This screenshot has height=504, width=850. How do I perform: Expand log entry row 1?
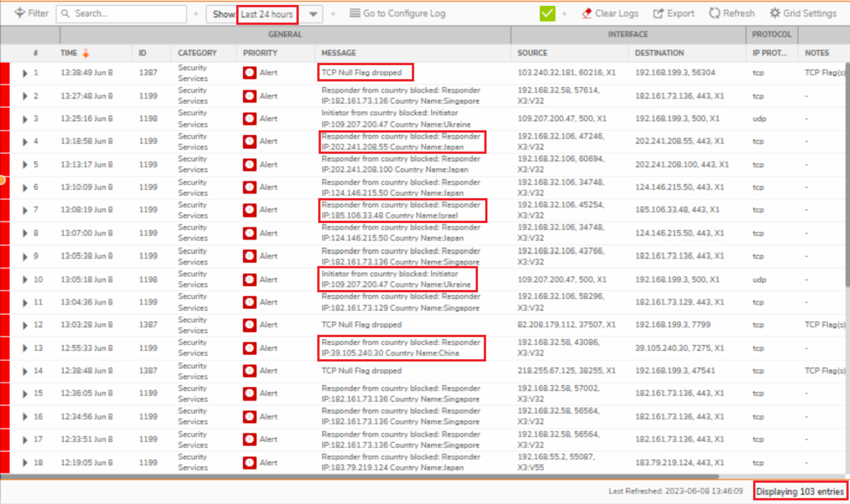tap(24, 73)
